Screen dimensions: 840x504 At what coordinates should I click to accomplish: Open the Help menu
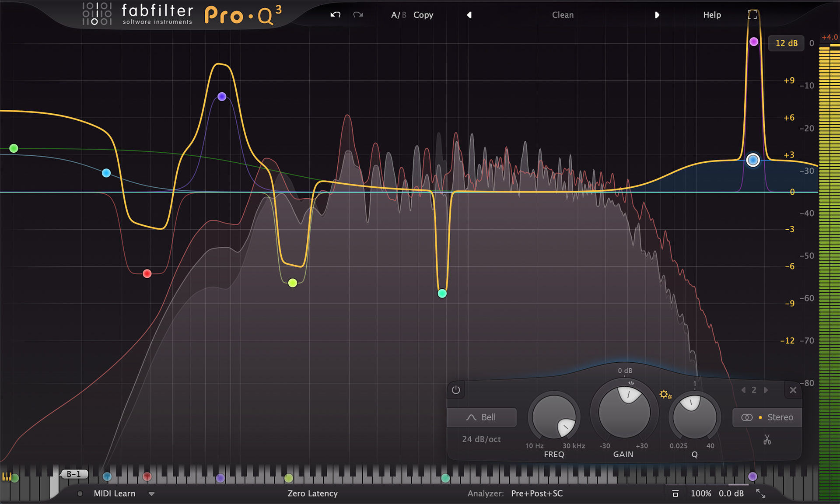pyautogui.click(x=712, y=15)
